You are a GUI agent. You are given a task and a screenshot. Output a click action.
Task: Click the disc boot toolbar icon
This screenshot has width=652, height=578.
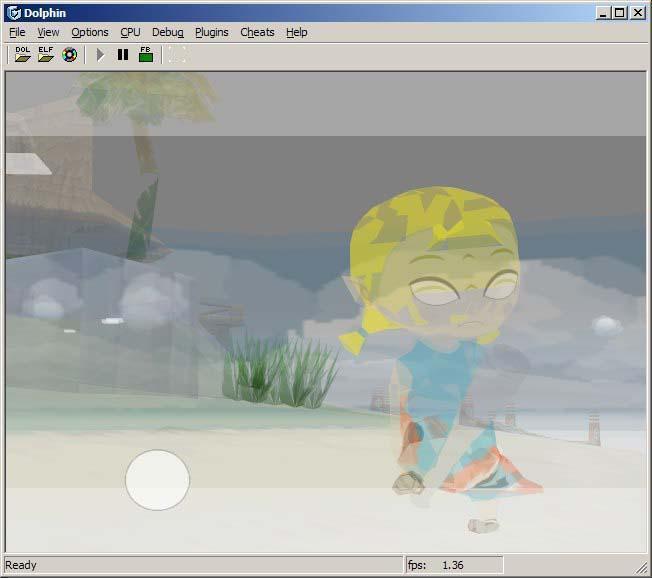[69, 55]
